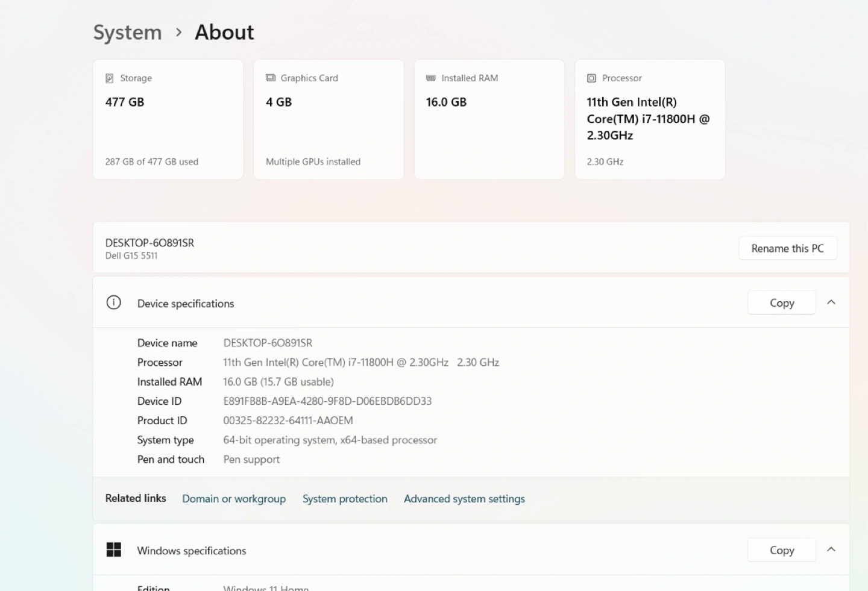Click the '287 GB of 477 GB used' text
Viewport: 868px width, 591px height.
(x=152, y=161)
